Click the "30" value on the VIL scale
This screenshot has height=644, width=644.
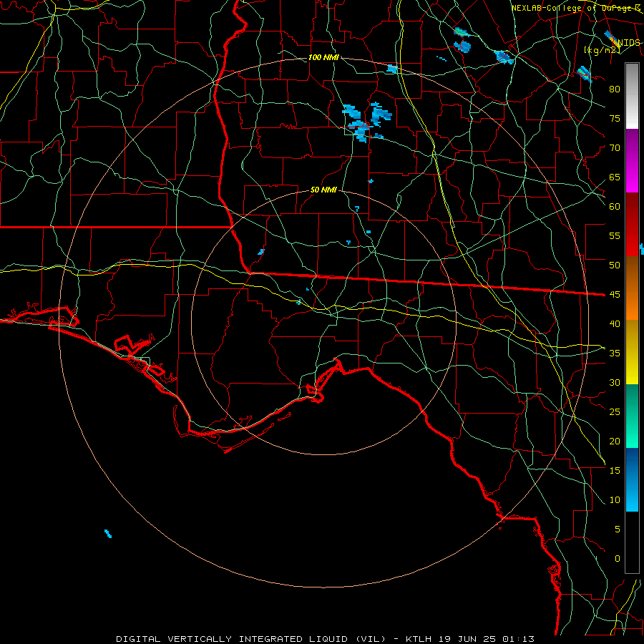click(x=615, y=382)
